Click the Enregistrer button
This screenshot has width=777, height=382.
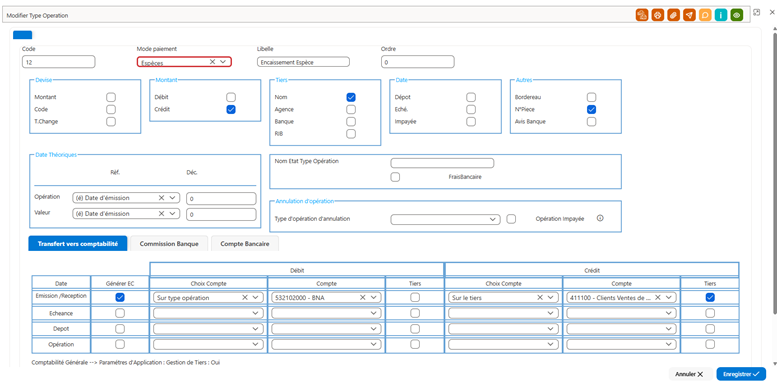tap(741, 374)
